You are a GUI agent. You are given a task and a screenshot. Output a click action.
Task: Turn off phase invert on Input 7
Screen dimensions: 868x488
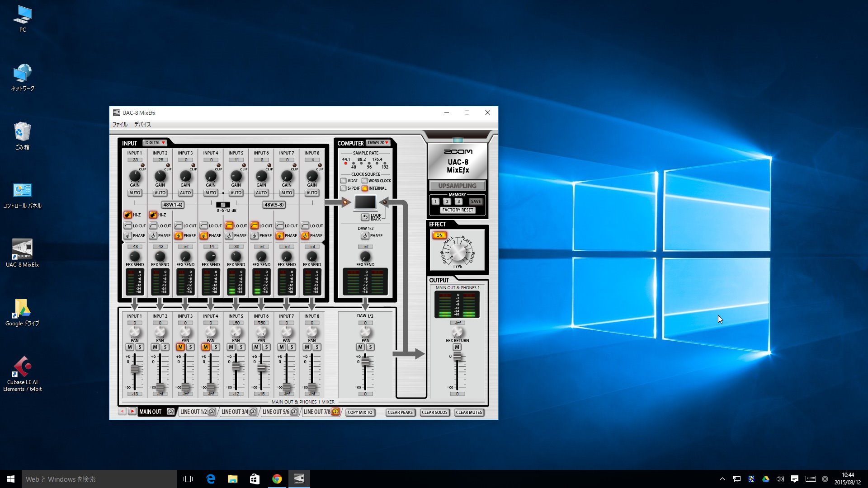coord(279,236)
